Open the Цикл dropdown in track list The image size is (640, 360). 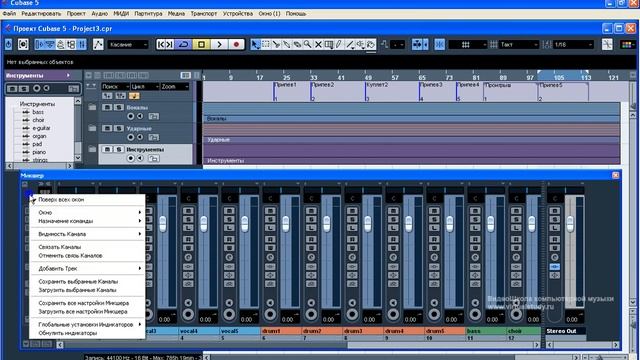pos(145,86)
